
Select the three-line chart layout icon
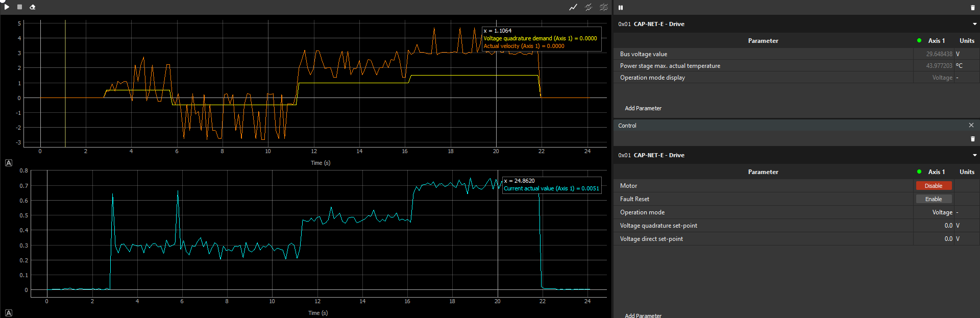click(x=604, y=7)
